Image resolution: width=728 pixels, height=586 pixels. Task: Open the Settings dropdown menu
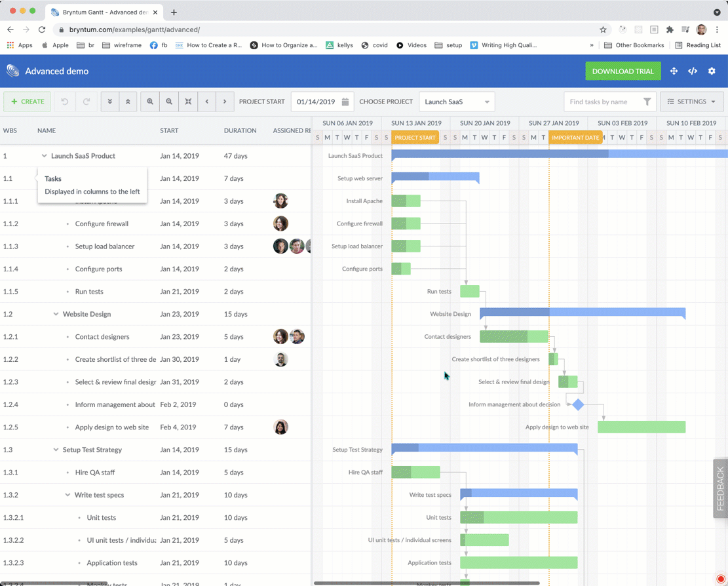pos(691,102)
